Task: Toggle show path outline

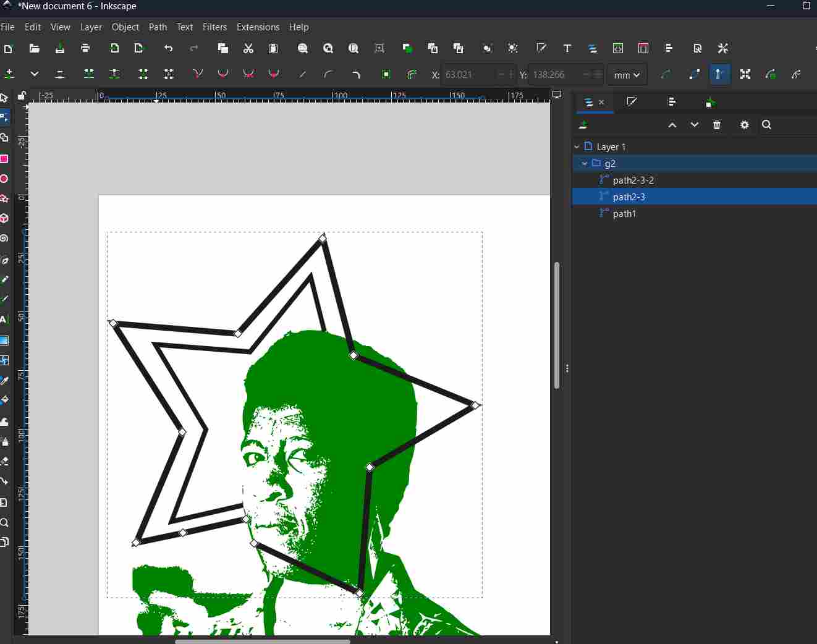Action: tap(797, 74)
